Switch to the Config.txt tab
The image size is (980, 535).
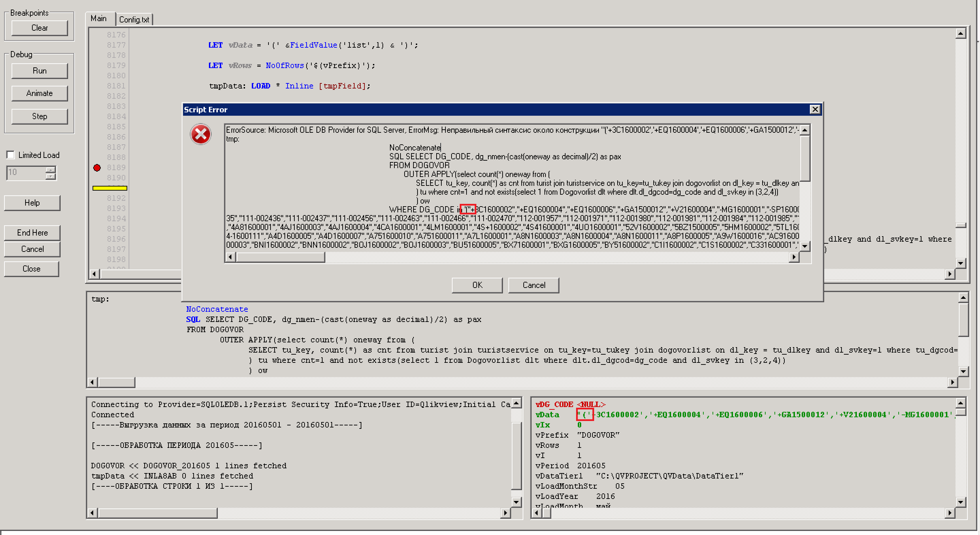134,19
